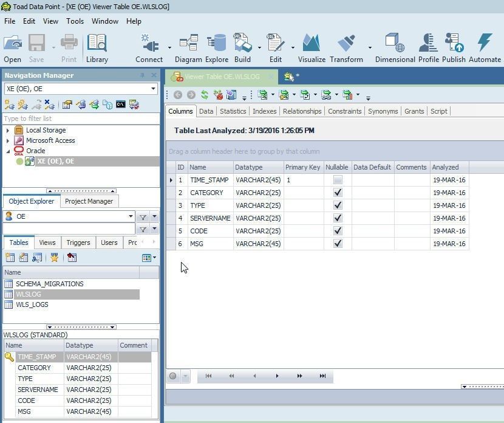Click the create table icon in Object Explorer
504x423 pixels.
pos(10,258)
